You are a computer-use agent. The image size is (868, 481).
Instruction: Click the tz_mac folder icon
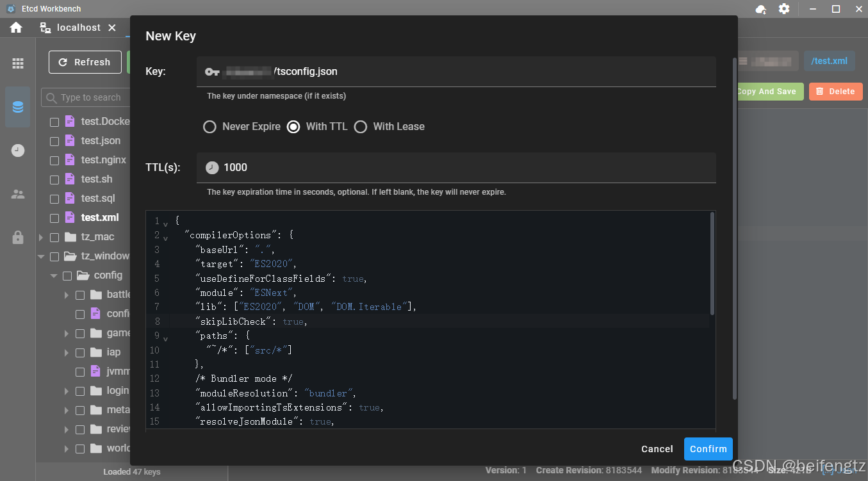coord(70,237)
